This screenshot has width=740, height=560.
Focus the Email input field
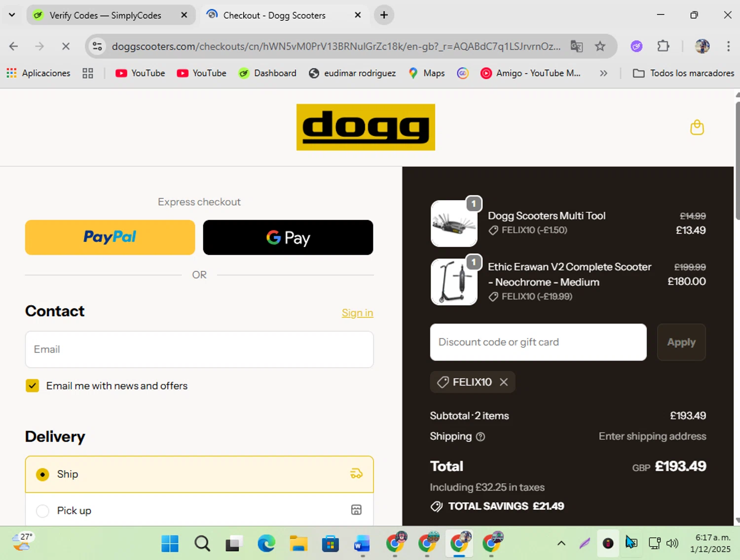coord(199,349)
